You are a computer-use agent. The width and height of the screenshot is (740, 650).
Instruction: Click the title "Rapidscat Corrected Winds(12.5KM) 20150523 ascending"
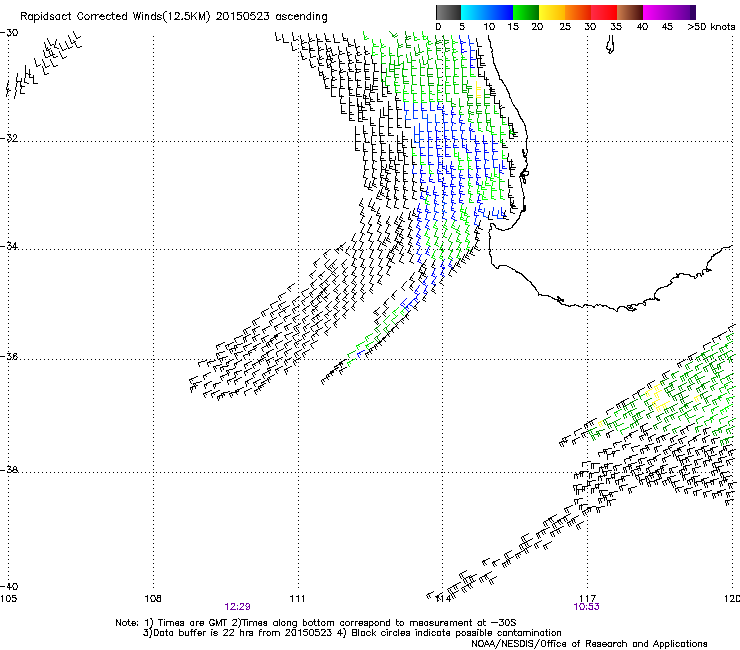click(x=174, y=17)
